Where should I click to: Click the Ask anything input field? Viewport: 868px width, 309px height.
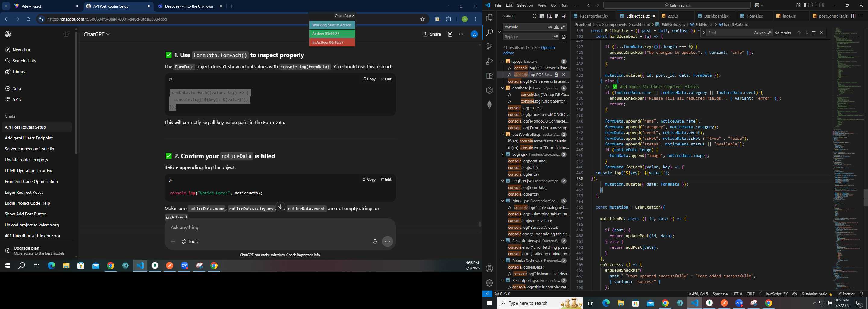click(x=280, y=227)
